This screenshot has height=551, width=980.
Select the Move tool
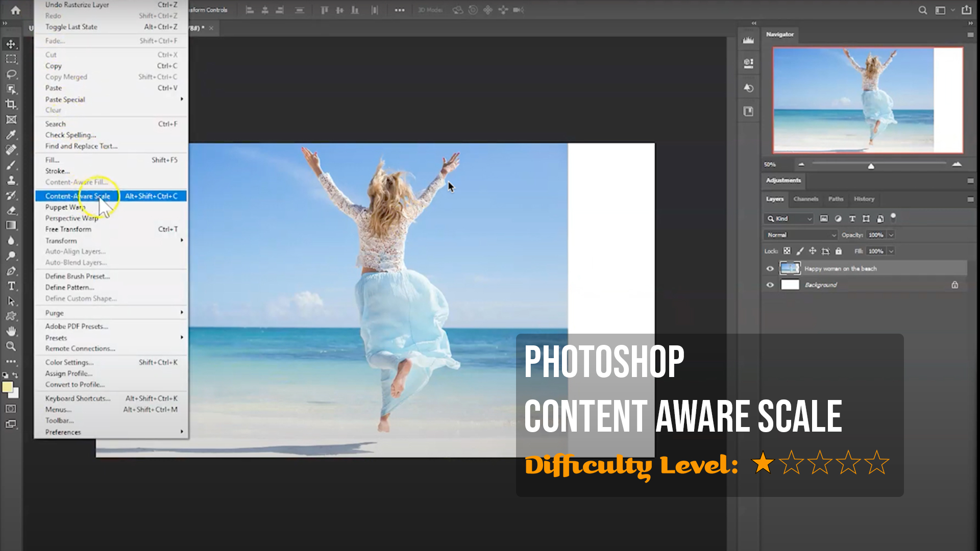(11, 44)
